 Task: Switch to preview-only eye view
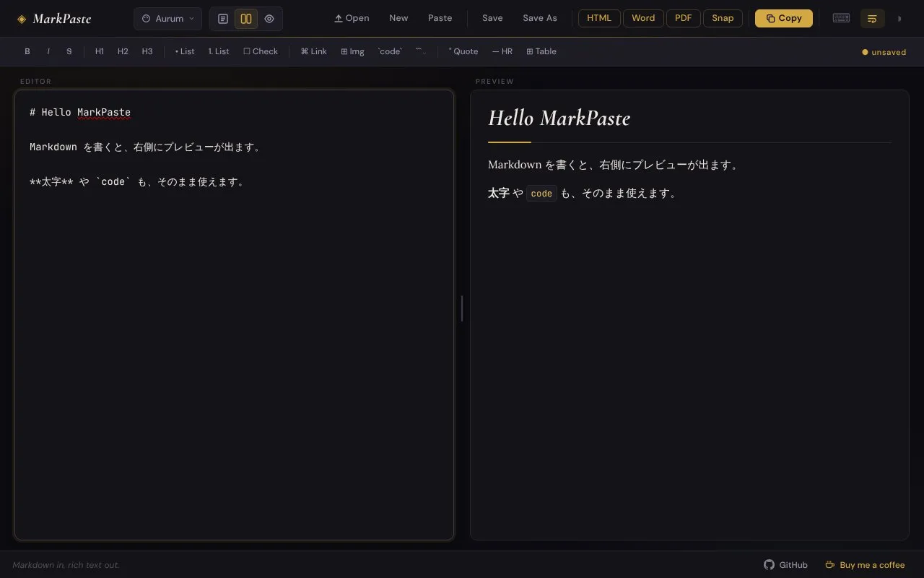[269, 19]
